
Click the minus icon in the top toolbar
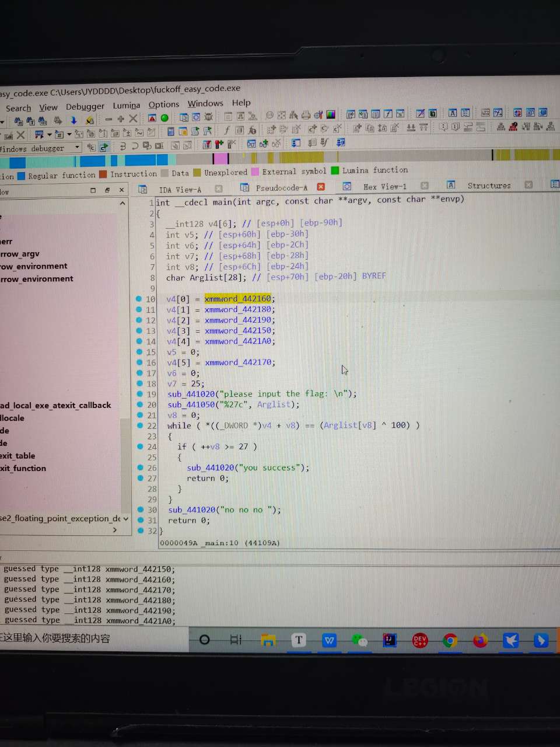coord(108,119)
